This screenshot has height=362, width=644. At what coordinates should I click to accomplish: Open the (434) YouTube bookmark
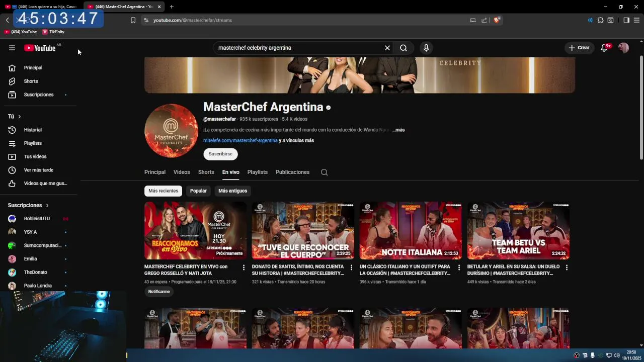[21, 32]
